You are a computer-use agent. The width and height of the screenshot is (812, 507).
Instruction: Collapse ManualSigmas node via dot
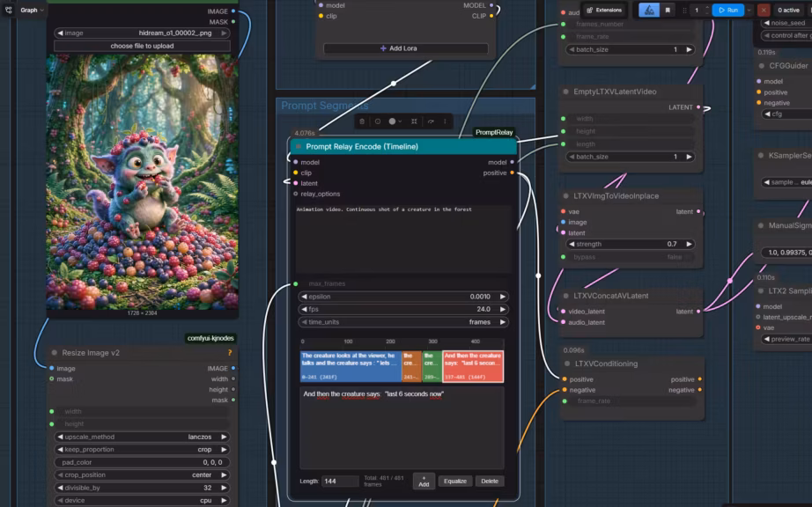pyautogui.click(x=761, y=225)
